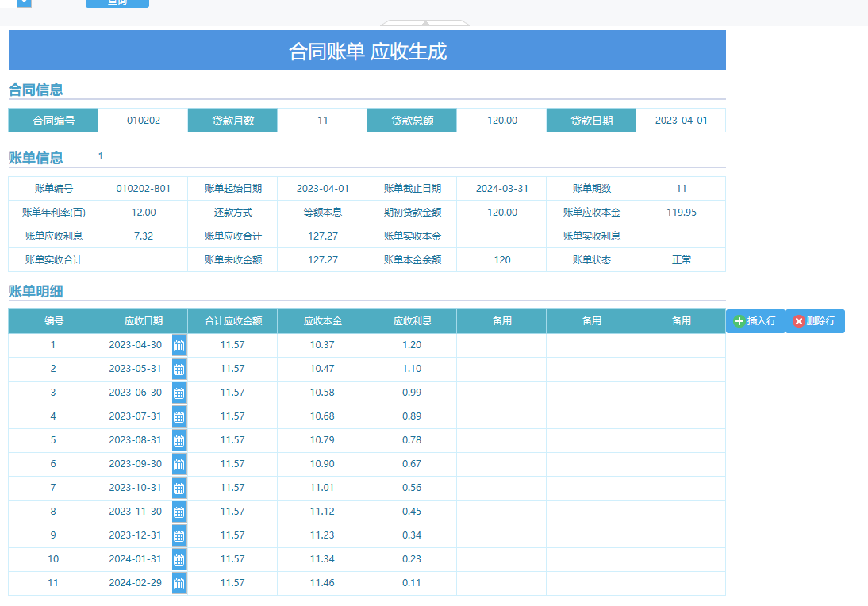Open calendar picker for 2023-09-30 row
The width and height of the screenshot is (868, 606).
click(179, 464)
